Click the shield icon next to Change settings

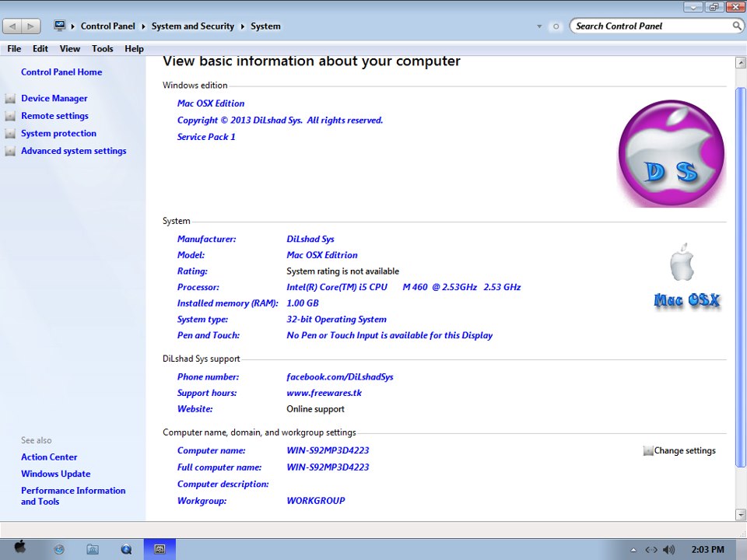tap(648, 450)
